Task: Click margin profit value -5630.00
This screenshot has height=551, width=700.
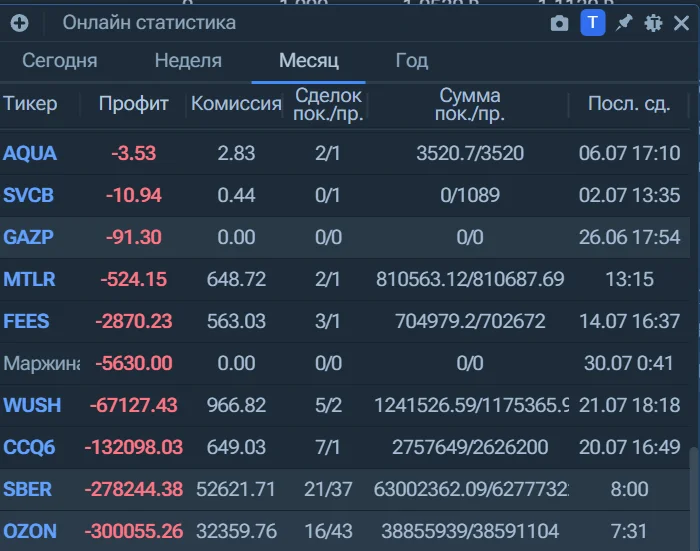Action: 133,363
